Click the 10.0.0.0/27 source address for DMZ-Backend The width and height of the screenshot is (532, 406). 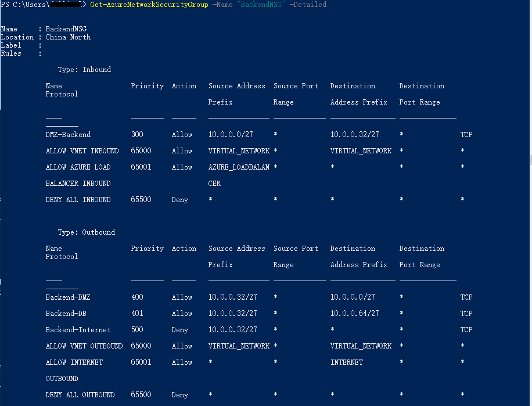click(x=231, y=135)
